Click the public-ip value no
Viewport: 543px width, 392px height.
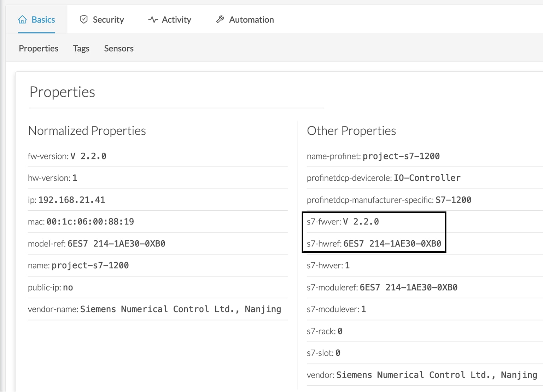[x=68, y=288]
